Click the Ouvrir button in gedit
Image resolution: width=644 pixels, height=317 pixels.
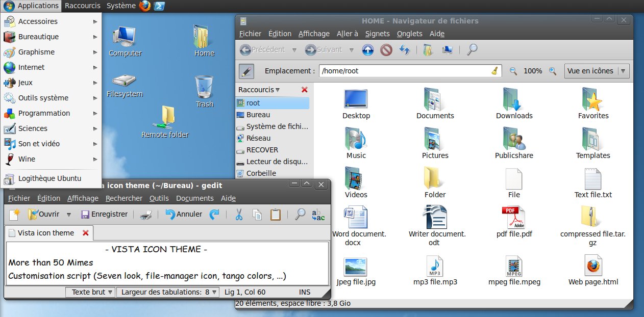pyautogui.click(x=44, y=215)
